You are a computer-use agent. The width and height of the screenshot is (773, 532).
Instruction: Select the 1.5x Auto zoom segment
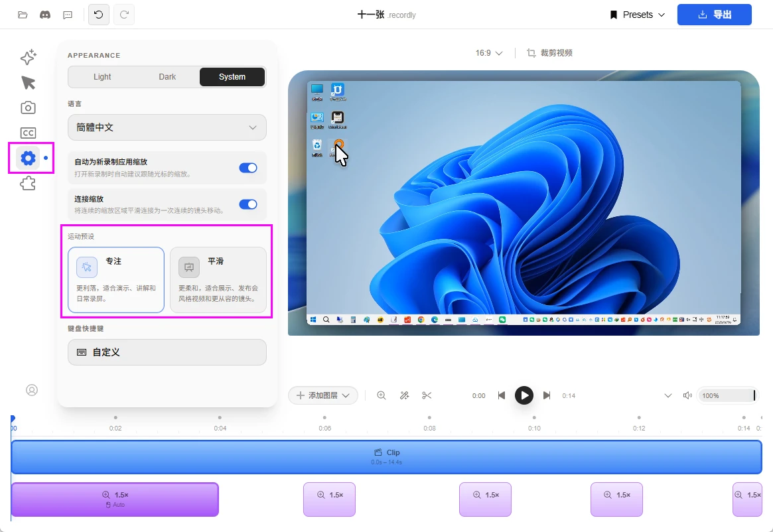(x=114, y=499)
